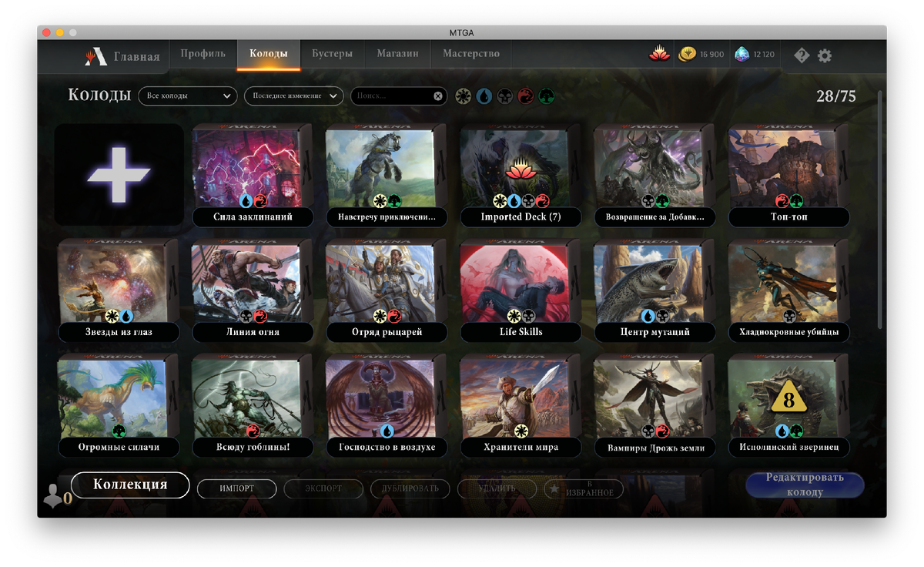
Task: Select the Центр мутаций deck
Action: (654, 290)
